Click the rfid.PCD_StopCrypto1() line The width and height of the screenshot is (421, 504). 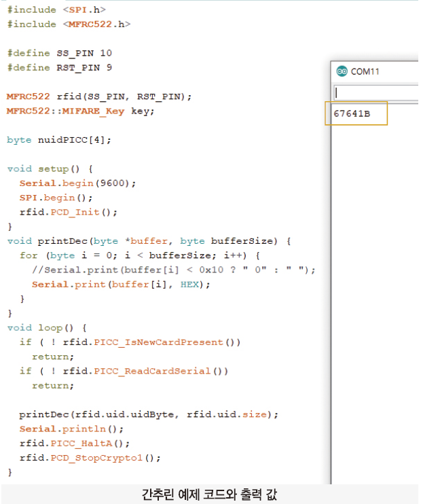[90, 458]
